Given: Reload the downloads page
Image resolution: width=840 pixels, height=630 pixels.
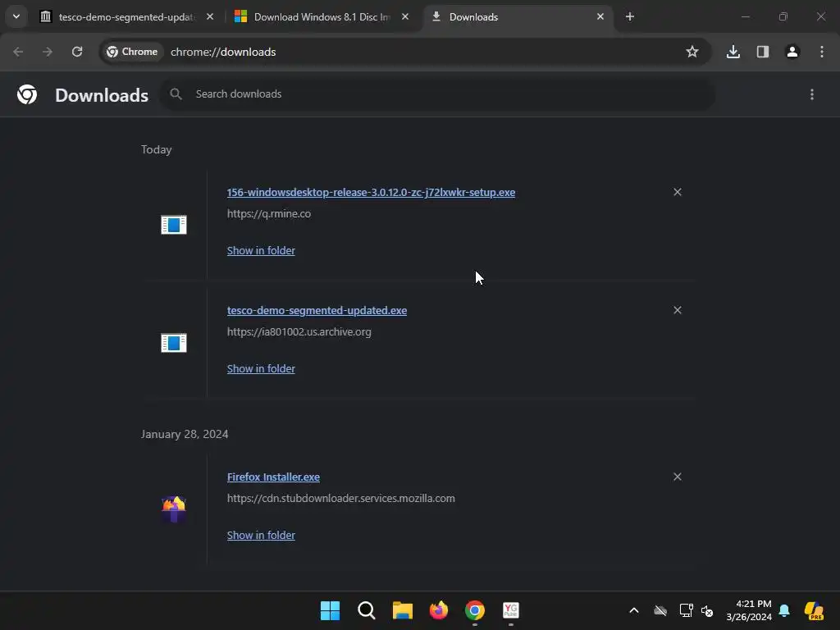Looking at the screenshot, I should (77, 52).
